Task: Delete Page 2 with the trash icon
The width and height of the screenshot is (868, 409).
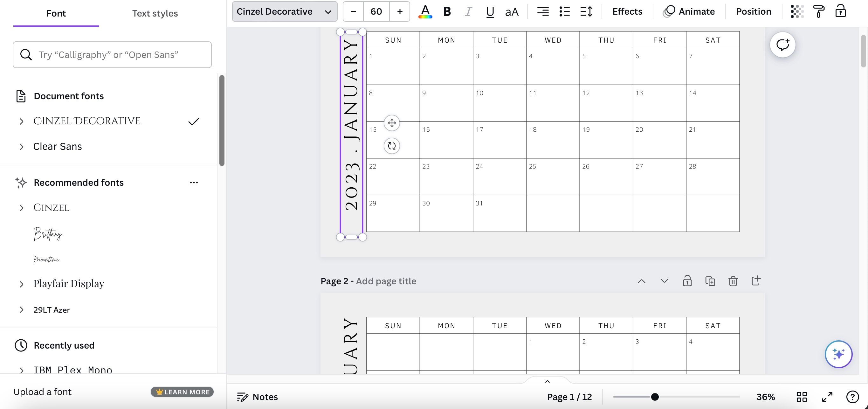Action: click(x=733, y=281)
